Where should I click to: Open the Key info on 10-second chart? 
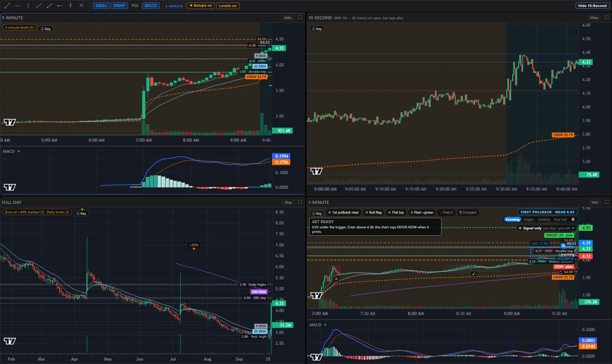317,29
